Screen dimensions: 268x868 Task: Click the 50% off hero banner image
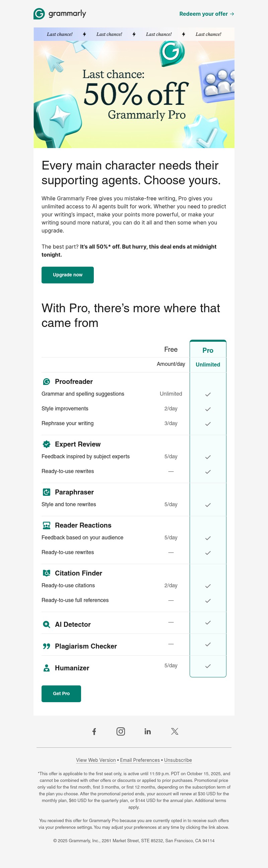click(134, 94)
